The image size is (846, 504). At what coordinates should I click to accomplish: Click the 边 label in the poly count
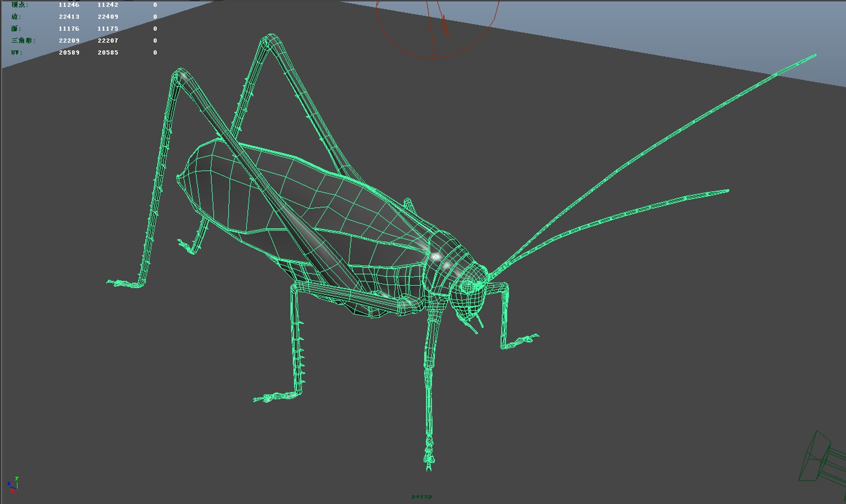coord(16,17)
